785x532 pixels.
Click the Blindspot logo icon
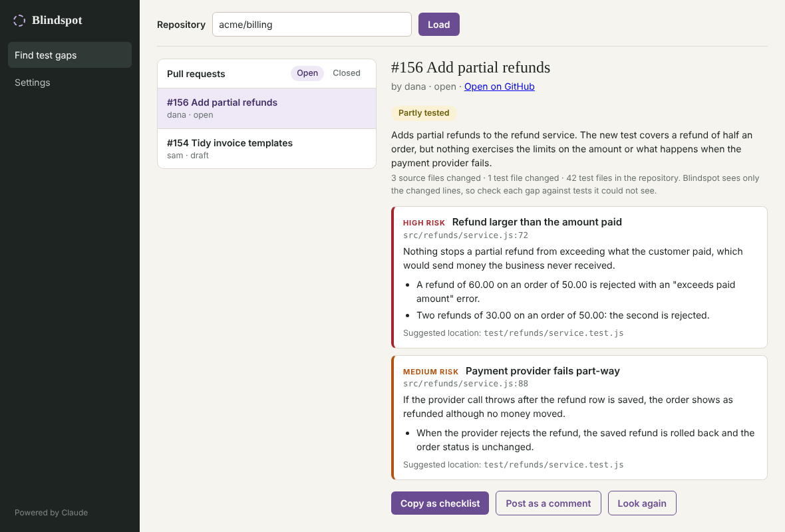point(19,20)
